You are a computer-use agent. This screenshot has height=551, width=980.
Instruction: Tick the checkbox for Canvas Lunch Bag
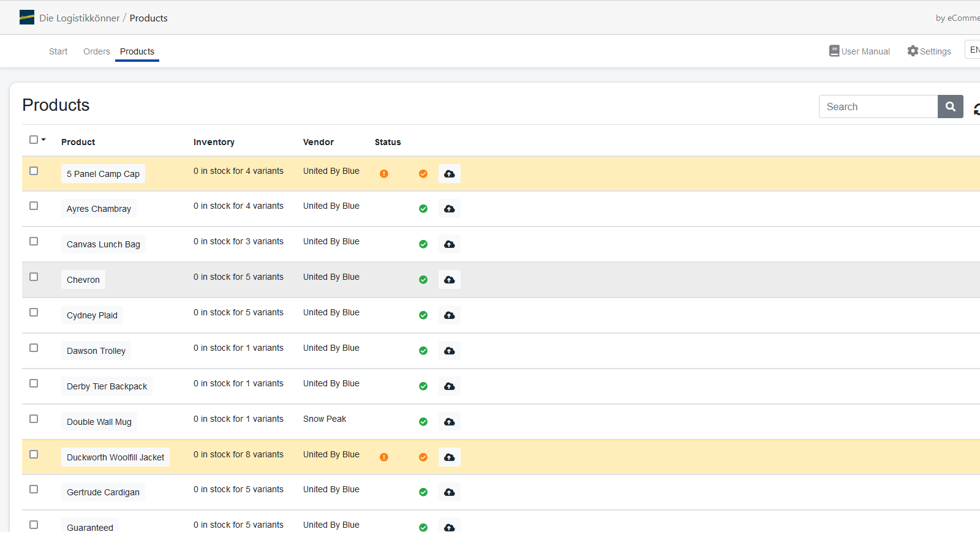tap(34, 241)
